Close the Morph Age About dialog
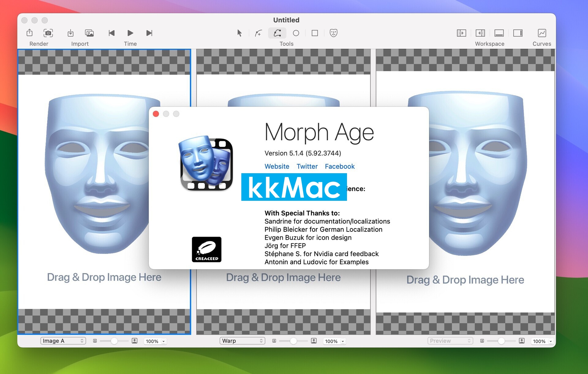 coord(156,114)
